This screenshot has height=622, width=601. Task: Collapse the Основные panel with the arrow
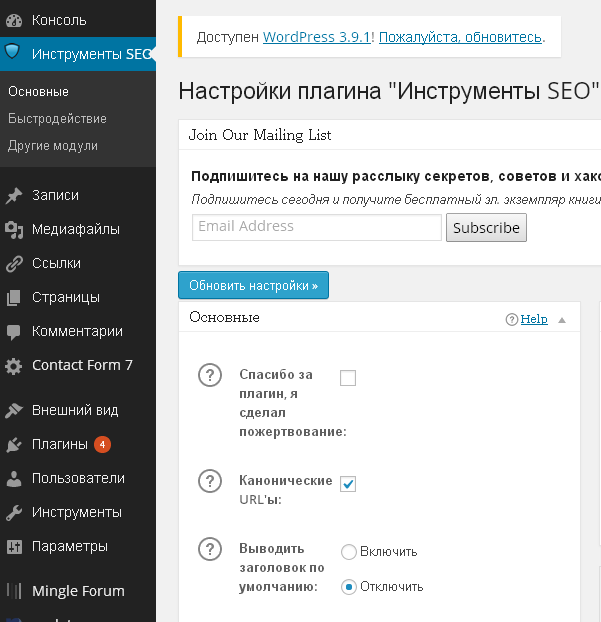562,320
